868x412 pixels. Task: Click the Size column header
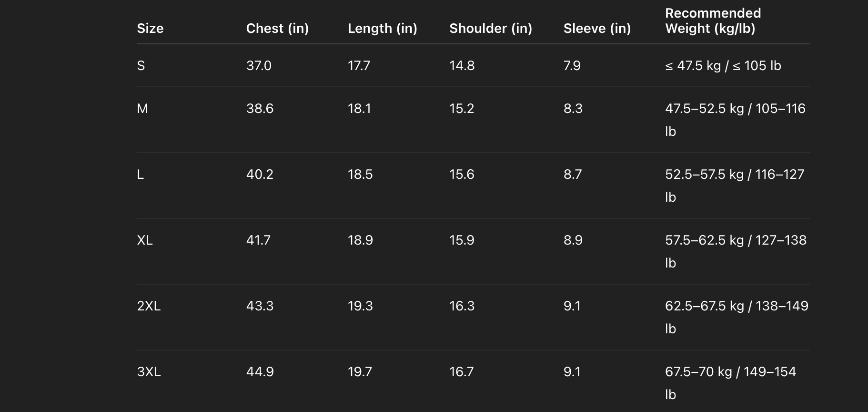point(150,29)
